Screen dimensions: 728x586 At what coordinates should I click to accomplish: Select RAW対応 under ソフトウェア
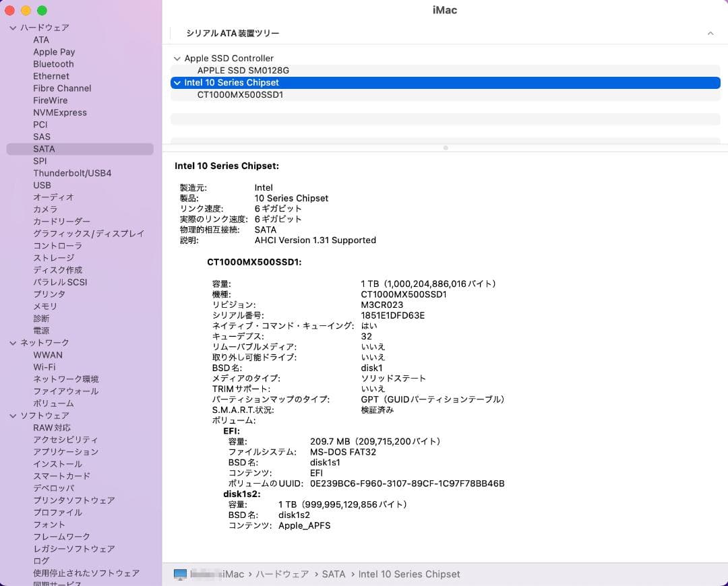52,428
